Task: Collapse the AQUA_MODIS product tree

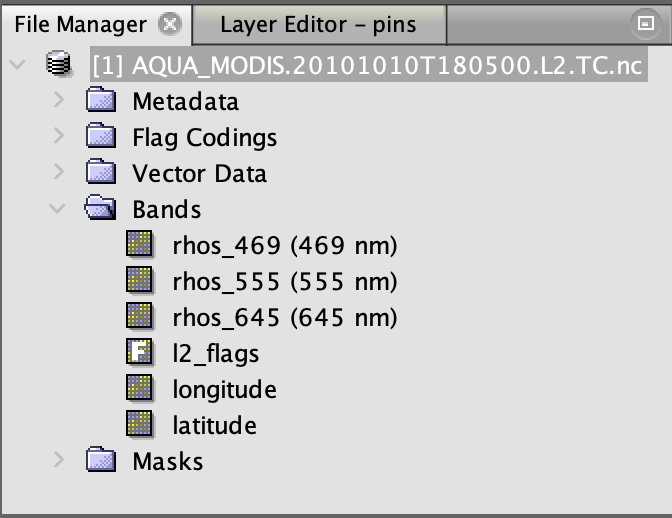Action: point(17,65)
